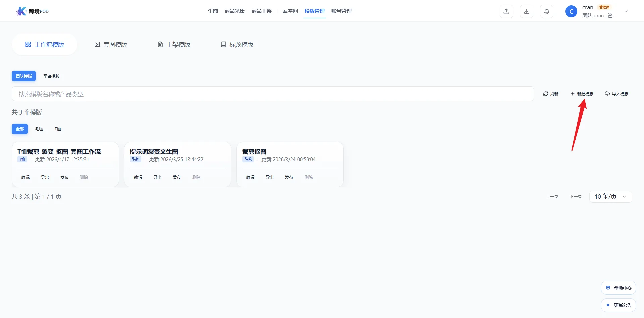Screen dimensions: 644x318
Task: Click 发布 on 提示词裁变文生图 template
Action: point(177,177)
